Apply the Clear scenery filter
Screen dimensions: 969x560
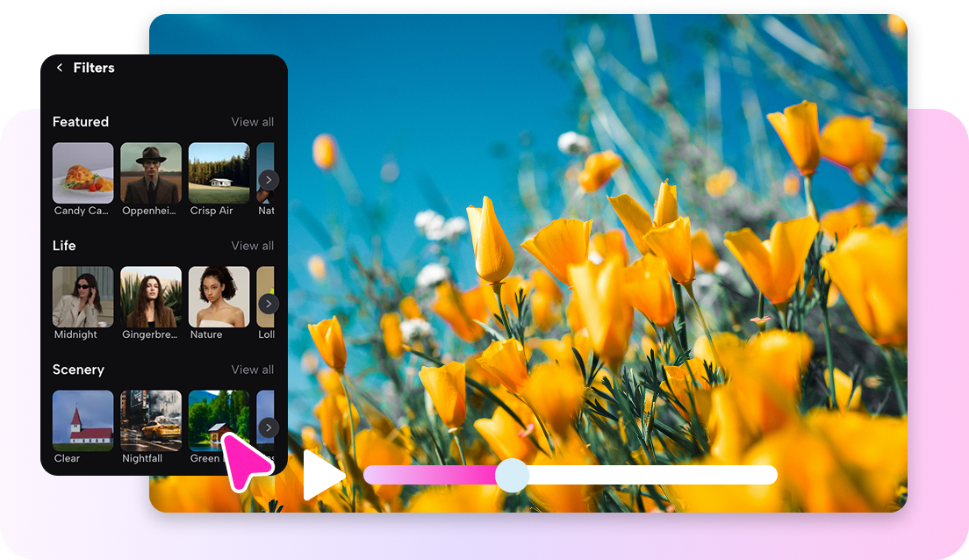pos(83,420)
